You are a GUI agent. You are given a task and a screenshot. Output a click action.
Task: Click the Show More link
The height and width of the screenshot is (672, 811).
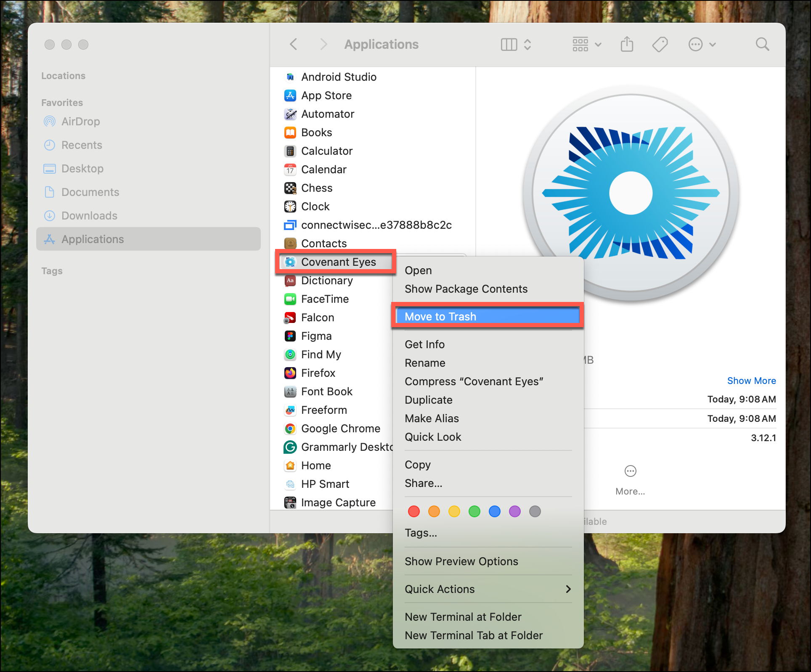751,381
